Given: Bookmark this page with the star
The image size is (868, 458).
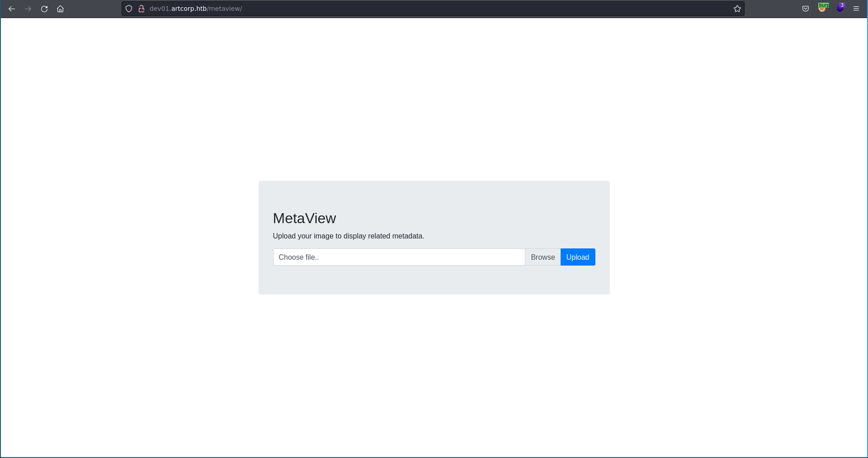Looking at the screenshot, I should point(737,9).
